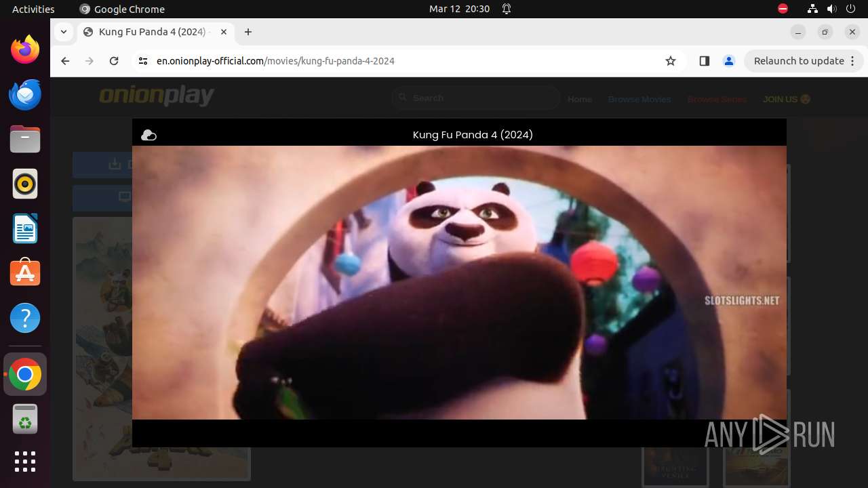The width and height of the screenshot is (868, 488).
Task: Click the onionplay logo
Action: coord(157,96)
